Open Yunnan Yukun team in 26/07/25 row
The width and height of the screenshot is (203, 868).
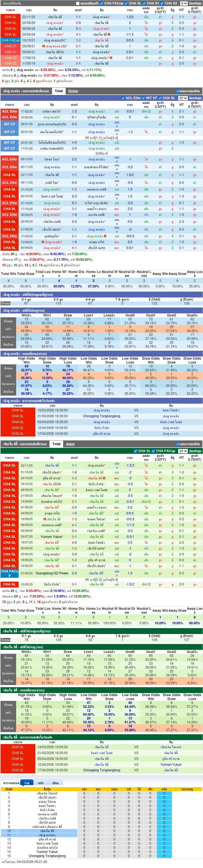51,537
